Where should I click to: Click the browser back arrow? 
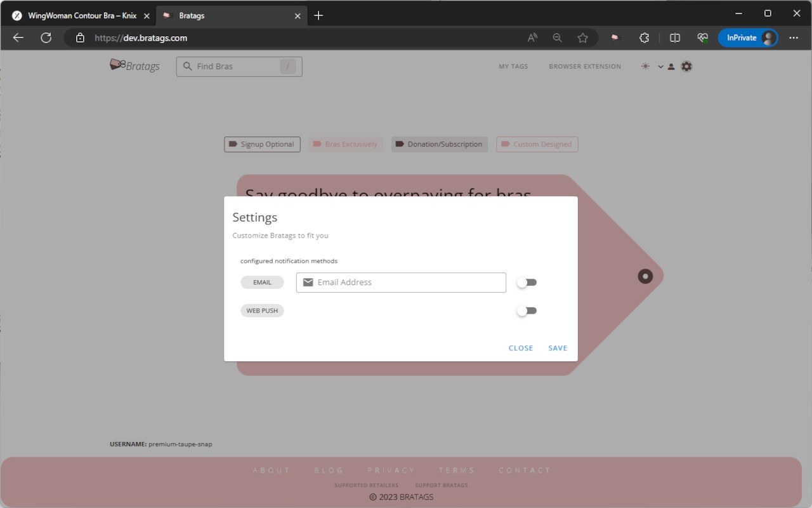18,37
